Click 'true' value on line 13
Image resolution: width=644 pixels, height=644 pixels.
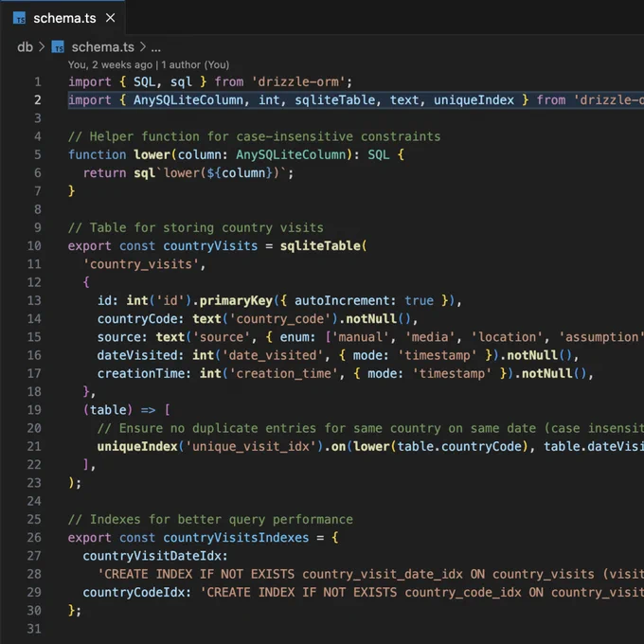pos(419,300)
